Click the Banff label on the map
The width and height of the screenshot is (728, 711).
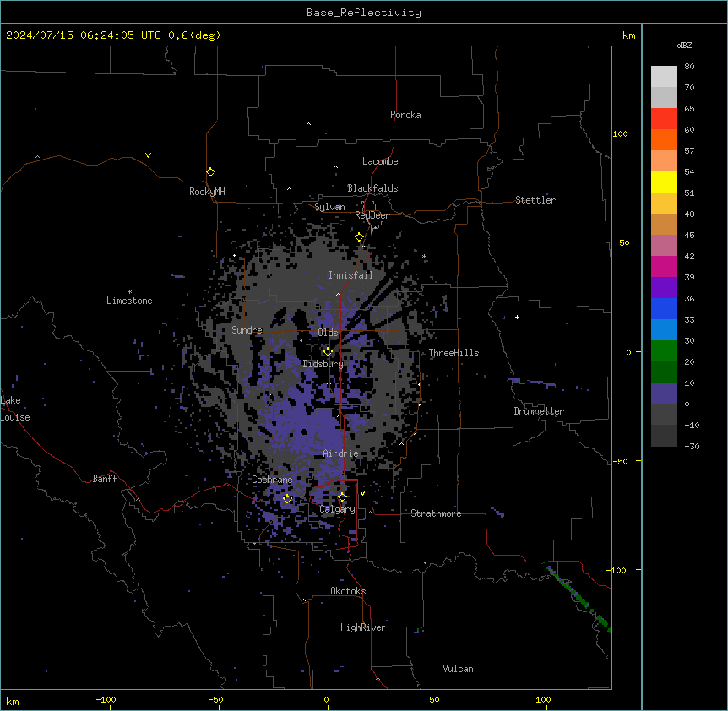(105, 478)
